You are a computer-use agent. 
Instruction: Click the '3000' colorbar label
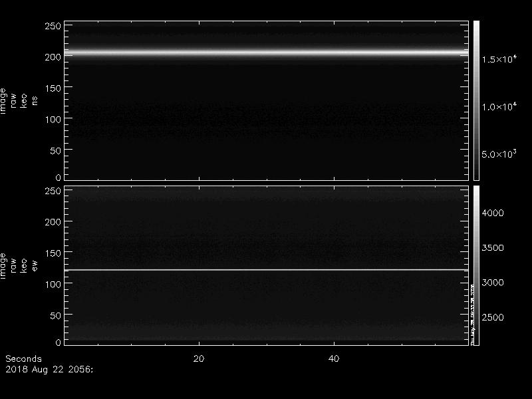click(493, 283)
